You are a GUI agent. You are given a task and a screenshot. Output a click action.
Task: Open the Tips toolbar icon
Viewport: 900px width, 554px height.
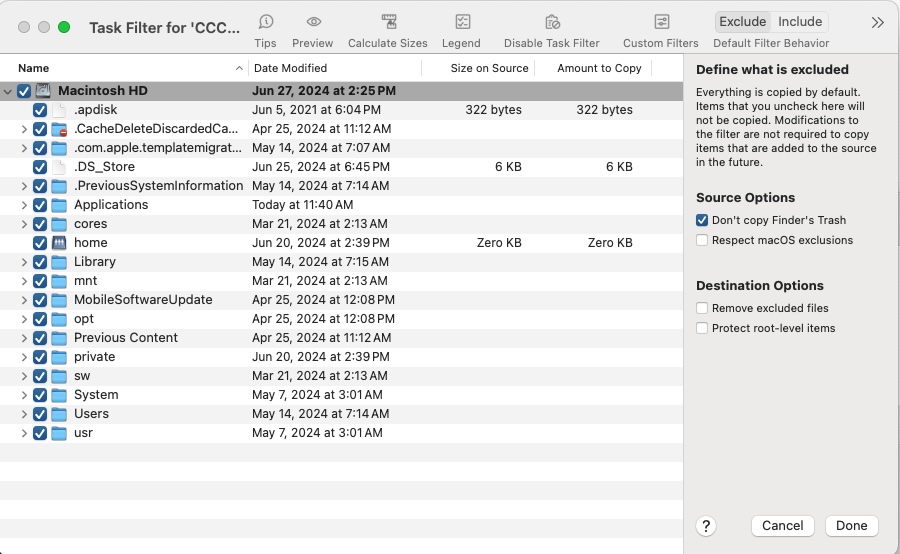[266, 22]
